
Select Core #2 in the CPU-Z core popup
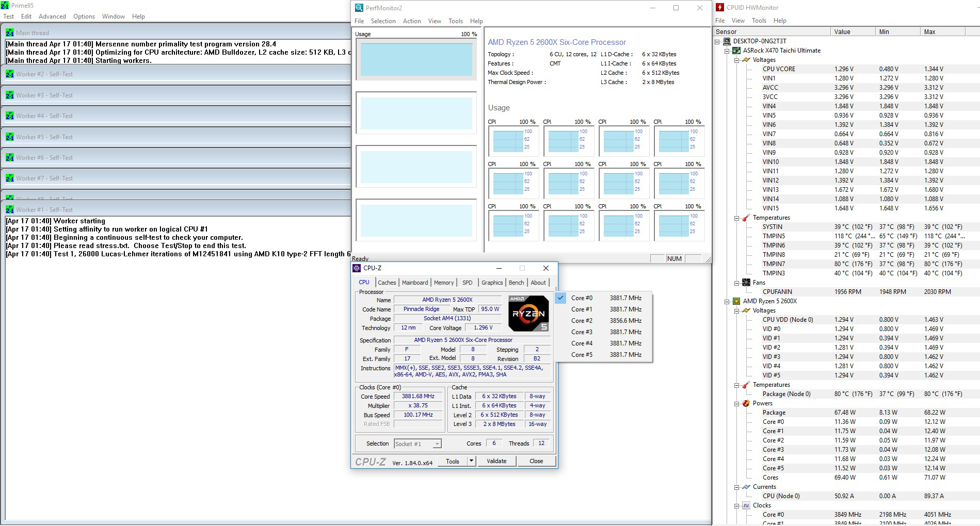click(604, 321)
